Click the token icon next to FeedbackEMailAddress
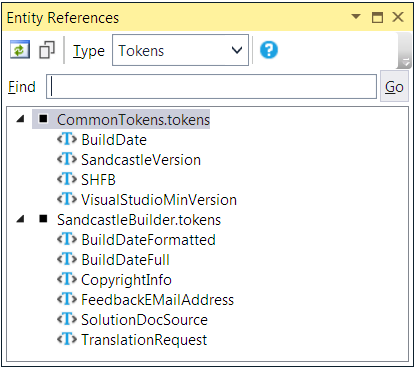The width and height of the screenshot is (415, 367). (x=67, y=299)
